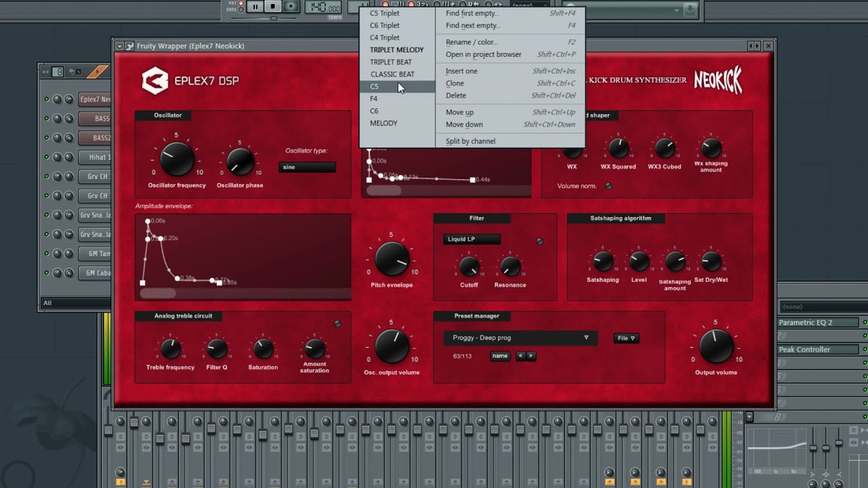Open the Liquid LP filter type dropdown
This screenshot has height=488, width=868.
point(472,239)
